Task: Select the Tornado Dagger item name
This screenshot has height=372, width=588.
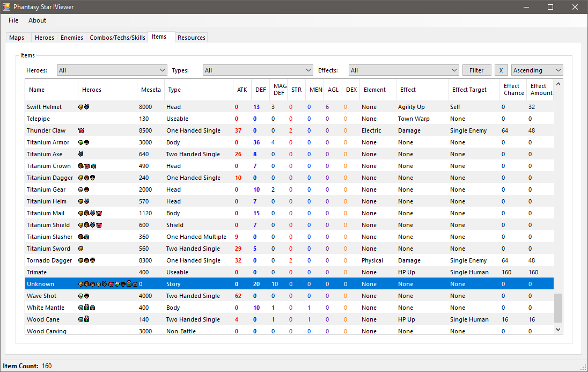Action: 49,261
